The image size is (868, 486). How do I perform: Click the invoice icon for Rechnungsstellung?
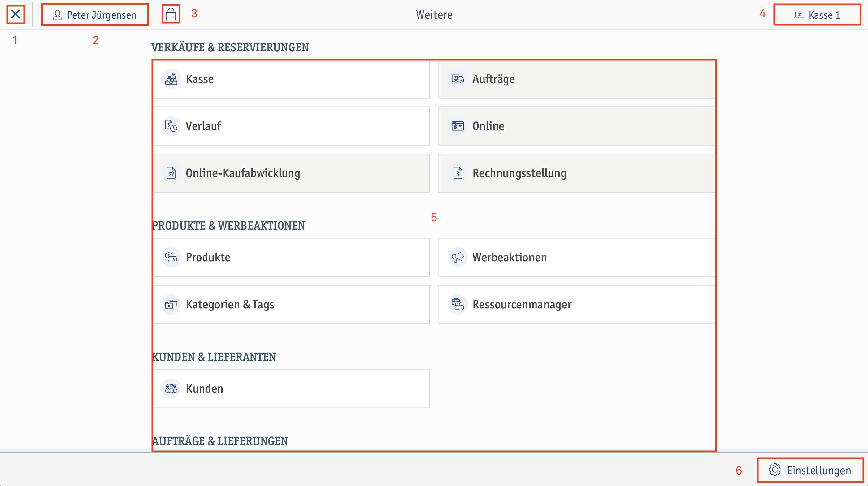pyautogui.click(x=458, y=173)
